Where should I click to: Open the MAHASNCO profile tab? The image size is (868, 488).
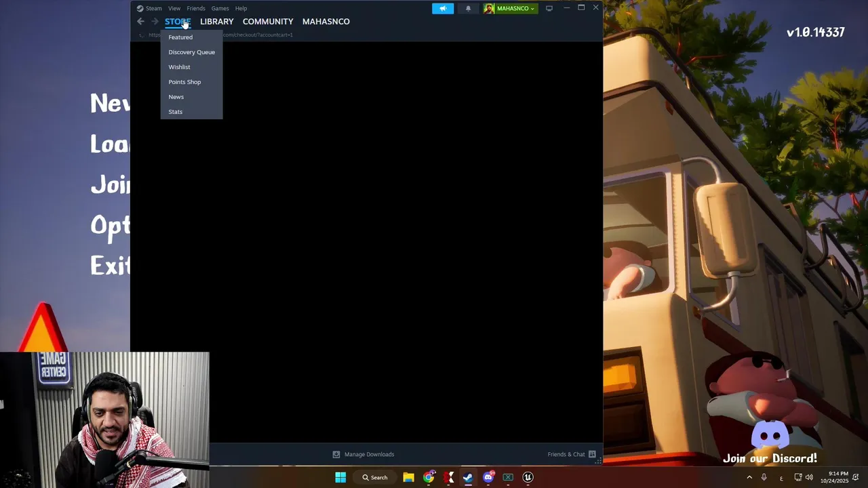pos(326,22)
